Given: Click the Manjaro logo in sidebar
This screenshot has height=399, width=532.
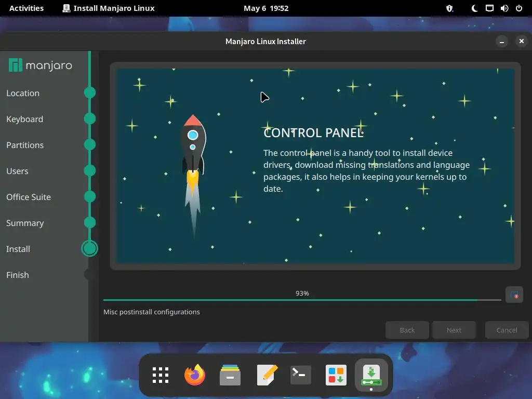Looking at the screenshot, I should (x=41, y=65).
